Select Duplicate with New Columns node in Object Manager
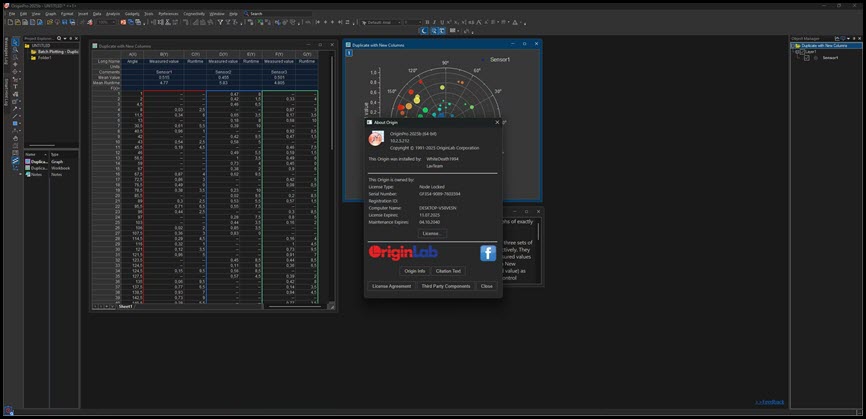The width and height of the screenshot is (866, 419). coord(824,45)
